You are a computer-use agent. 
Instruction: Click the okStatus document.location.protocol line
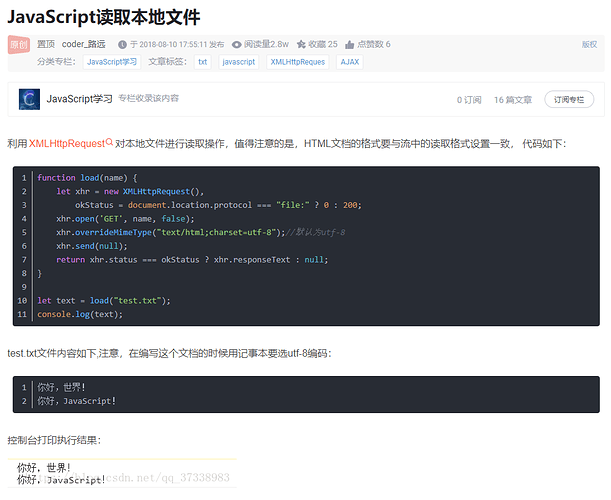click(x=218, y=205)
